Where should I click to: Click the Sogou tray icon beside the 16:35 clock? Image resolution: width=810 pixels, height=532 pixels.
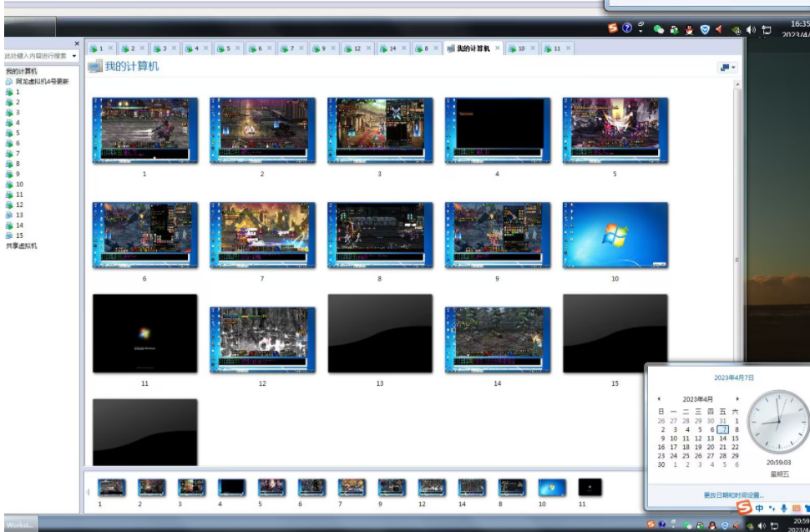[x=613, y=28]
